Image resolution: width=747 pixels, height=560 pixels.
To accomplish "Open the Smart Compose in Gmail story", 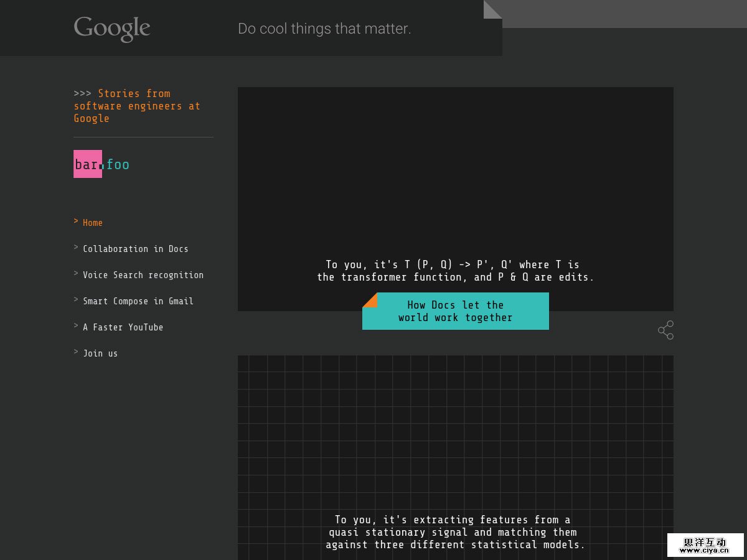I will (138, 301).
